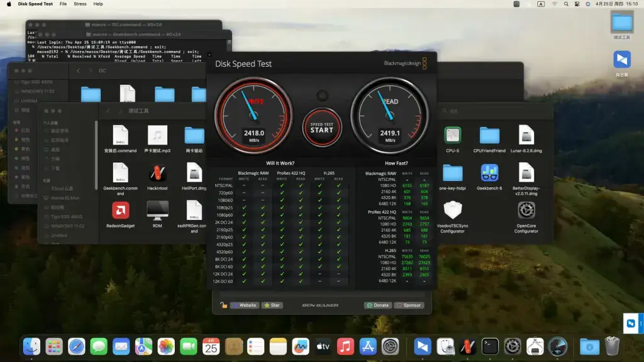
Task: Open Freeform from the Dock
Action: [x=300, y=347]
